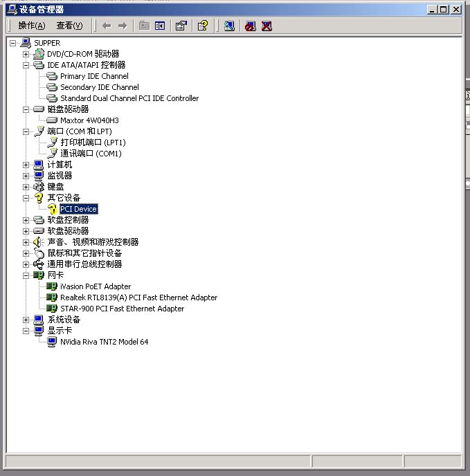Click the help question mark toolbar icon
This screenshot has width=470, height=476.
203,26
